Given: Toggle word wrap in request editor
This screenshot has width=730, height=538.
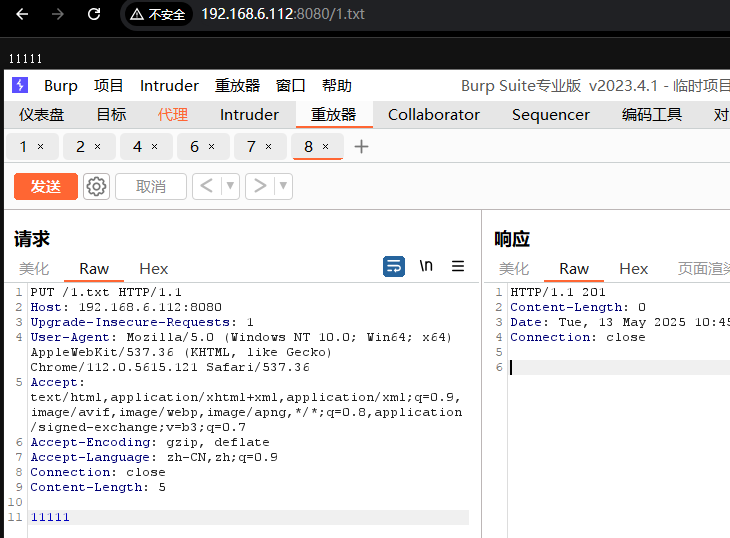Looking at the screenshot, I should click(394, 266).
